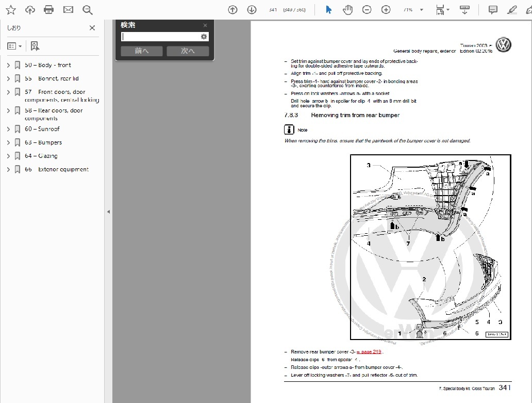Click the find bookmark icon
The image size is (532, 403).
click(x=35, y=46)
